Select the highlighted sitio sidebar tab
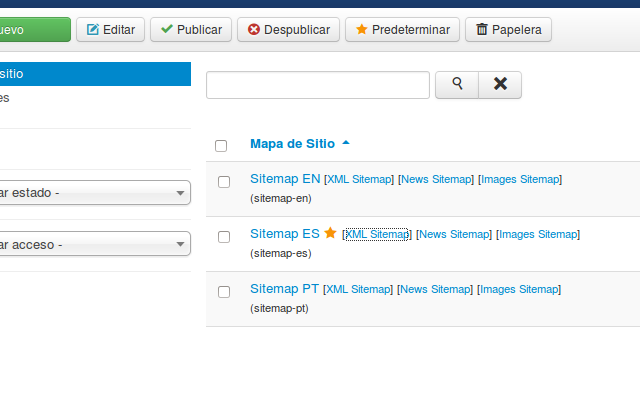640x400 pixels. pos(94,74)
